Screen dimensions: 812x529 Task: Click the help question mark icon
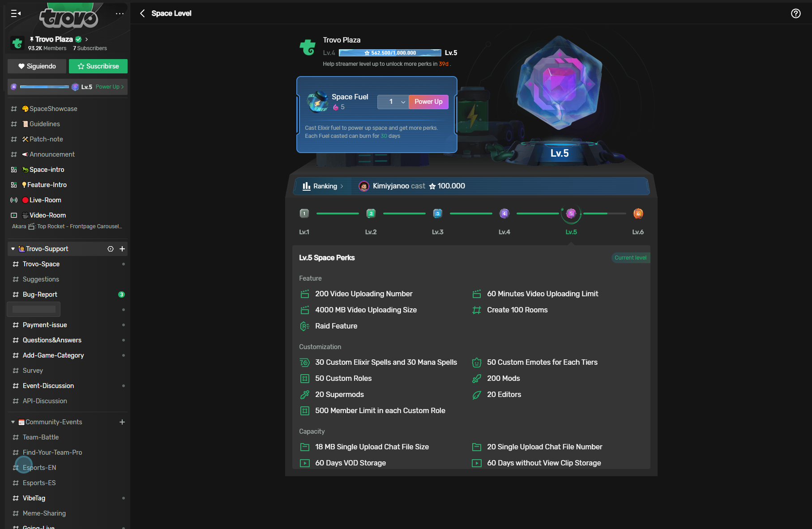coord(795,13)
